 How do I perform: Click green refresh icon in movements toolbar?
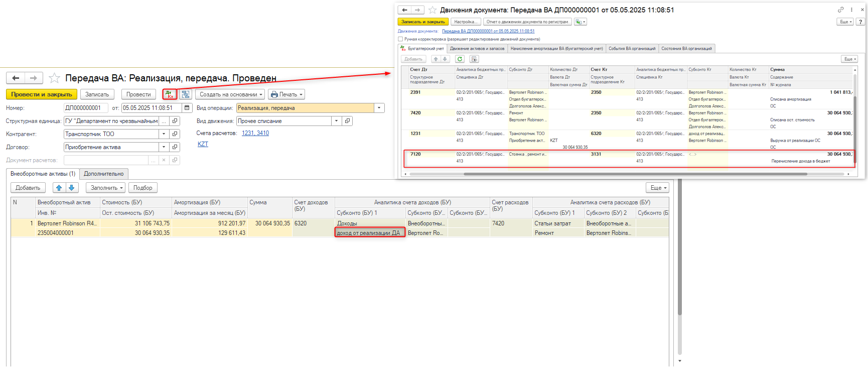tap(460, 59)
